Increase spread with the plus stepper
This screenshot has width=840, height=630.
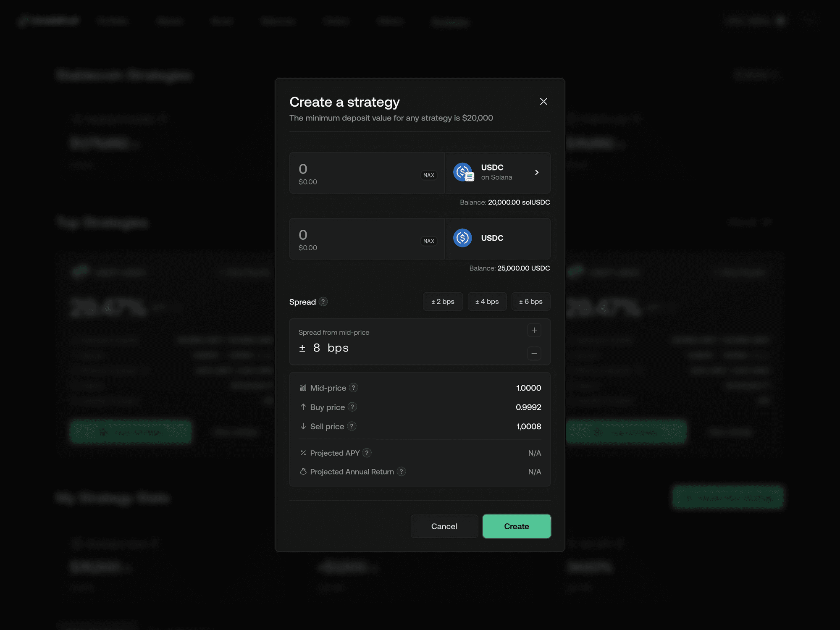coord(534,331)
